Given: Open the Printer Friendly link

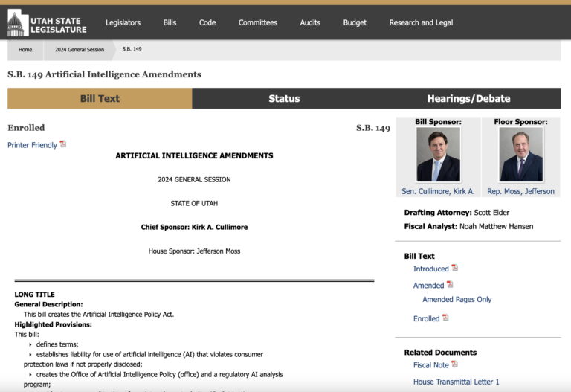Looking at the screenshot, I should [33, 145].
